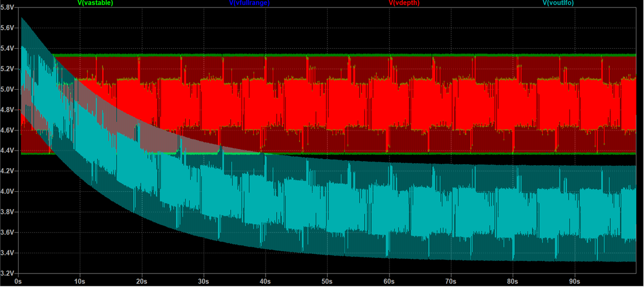The image size is (644, 287).
Task: Select the V(vastable) trace label
Action: [x=95, y=3]
